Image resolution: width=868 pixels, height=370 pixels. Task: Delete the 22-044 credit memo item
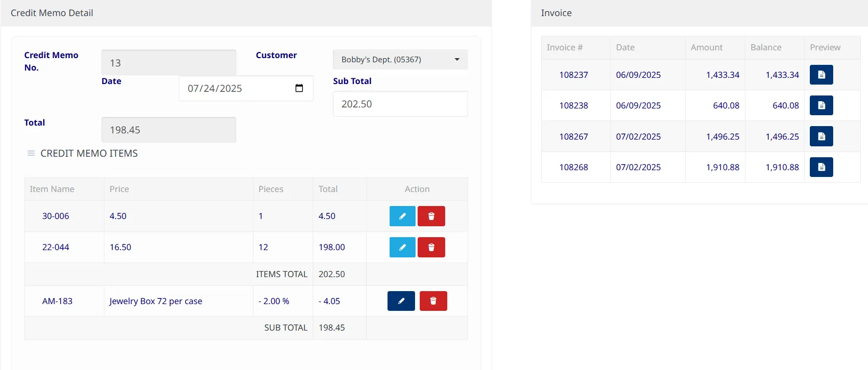[431, 248]
